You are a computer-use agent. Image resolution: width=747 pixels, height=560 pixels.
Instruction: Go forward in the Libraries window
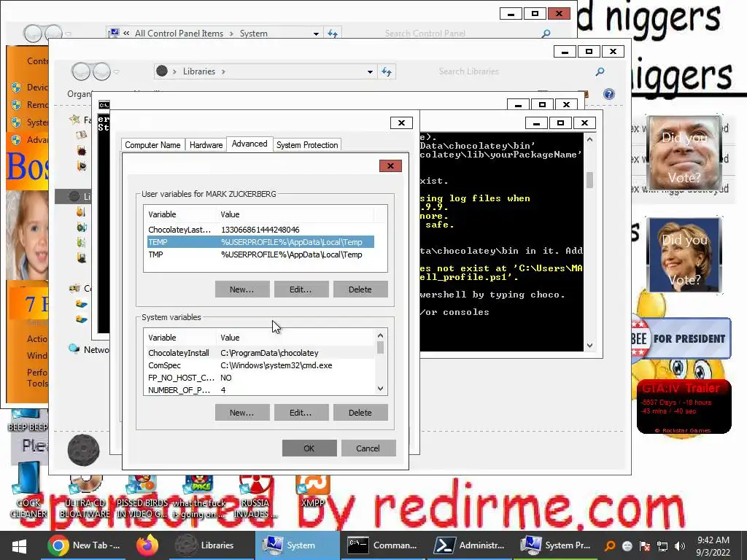[101, 72]
